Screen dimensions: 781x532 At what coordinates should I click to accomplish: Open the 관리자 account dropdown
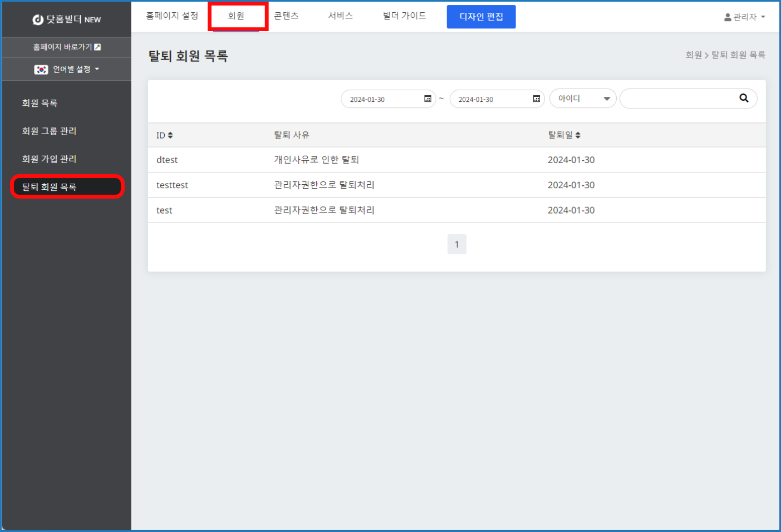[744, 17]
